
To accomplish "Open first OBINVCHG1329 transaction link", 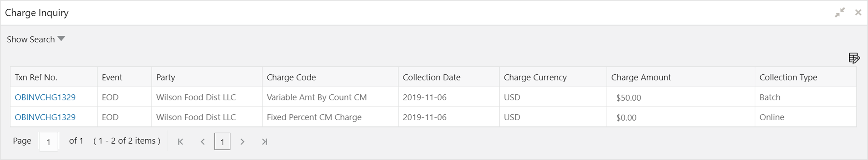I will (45, 97).
